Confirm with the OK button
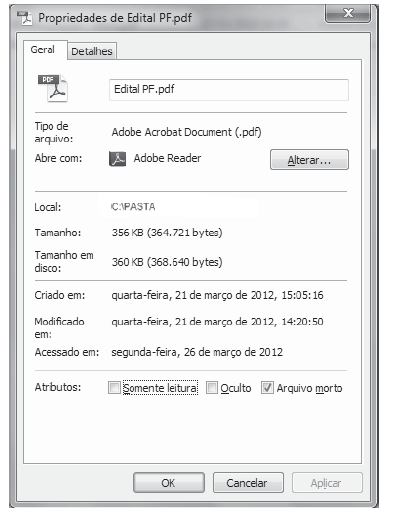 (x=169, y=483)
